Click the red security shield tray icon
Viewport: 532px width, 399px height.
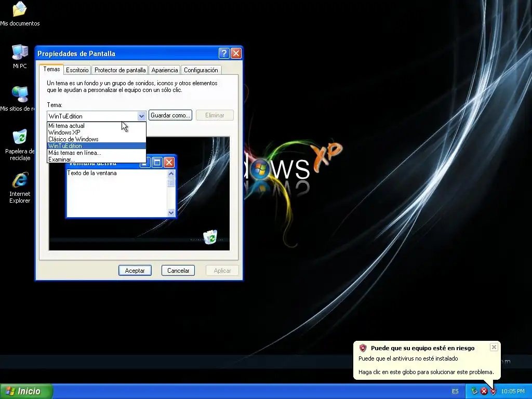pos(494,391)
